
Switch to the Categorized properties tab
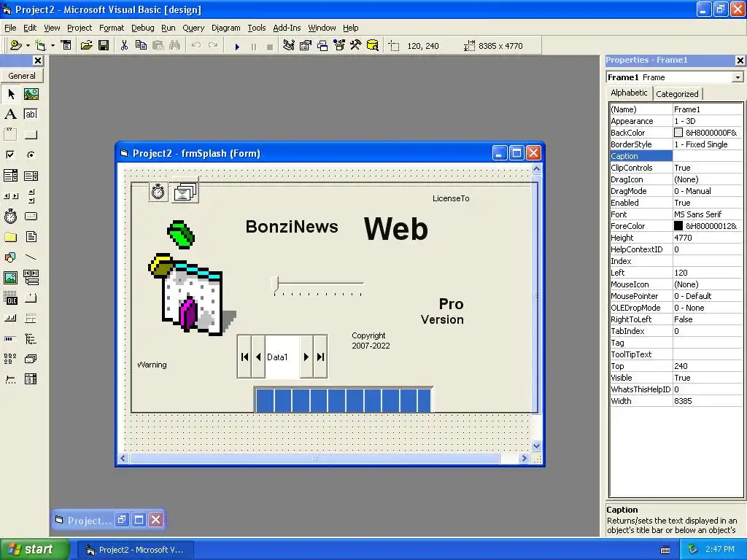click(677, 94)
